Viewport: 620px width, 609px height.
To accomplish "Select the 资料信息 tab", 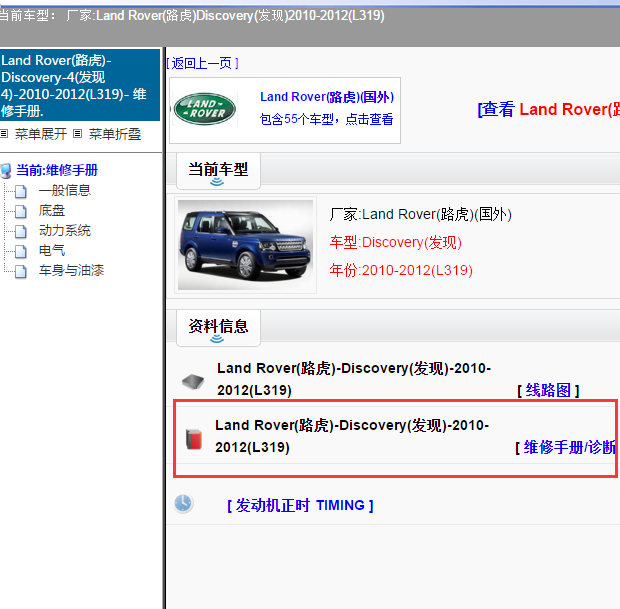I will (218, 328).
